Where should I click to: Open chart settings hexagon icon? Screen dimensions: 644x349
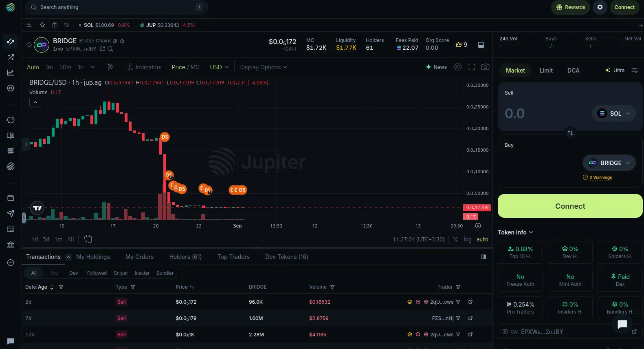[458, 67]
